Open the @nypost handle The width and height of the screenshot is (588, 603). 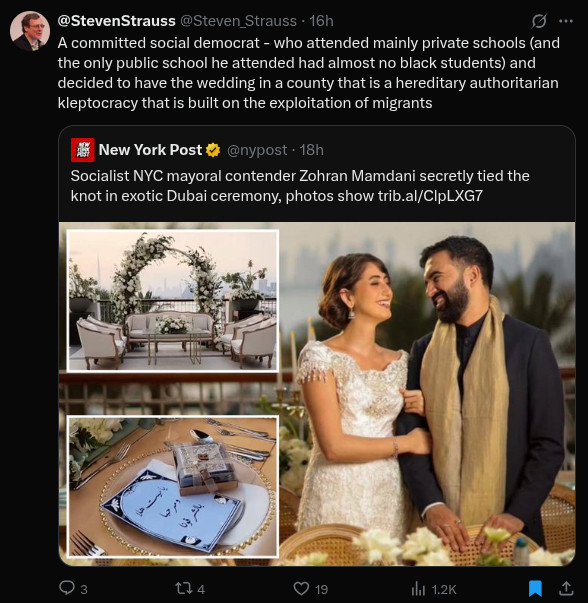tap(257, 150)
